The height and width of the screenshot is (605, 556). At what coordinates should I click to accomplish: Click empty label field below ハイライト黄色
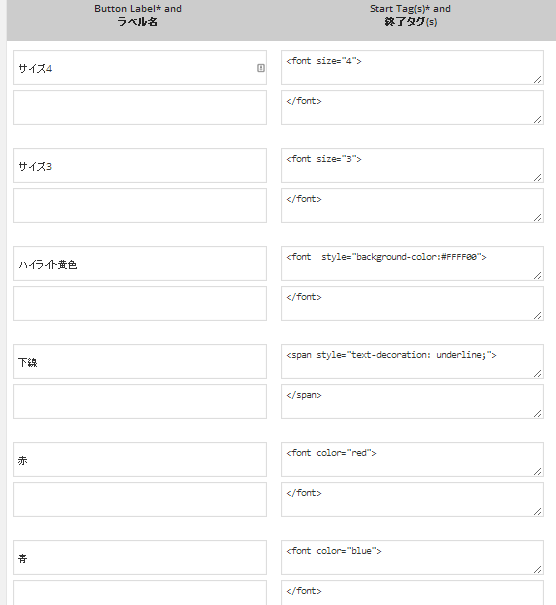click(x=140, y=304)
